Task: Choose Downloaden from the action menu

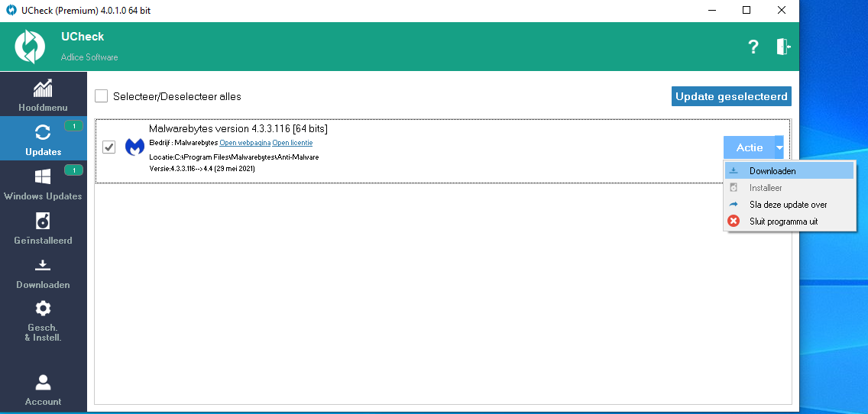Action: [x=789, y=171]
